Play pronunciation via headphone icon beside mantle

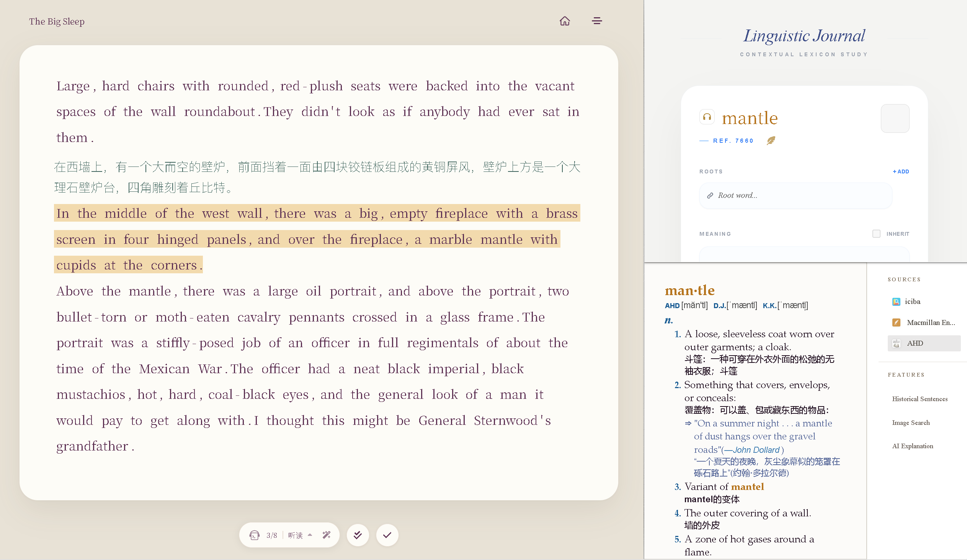click(707, 117)
